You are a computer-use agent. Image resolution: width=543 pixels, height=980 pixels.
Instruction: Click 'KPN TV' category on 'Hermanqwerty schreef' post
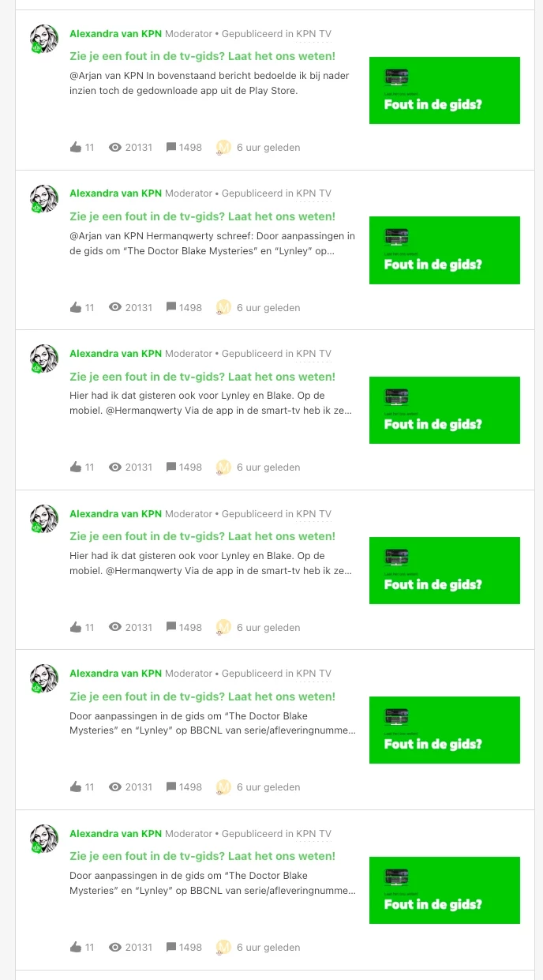click(x=313, y=193)
